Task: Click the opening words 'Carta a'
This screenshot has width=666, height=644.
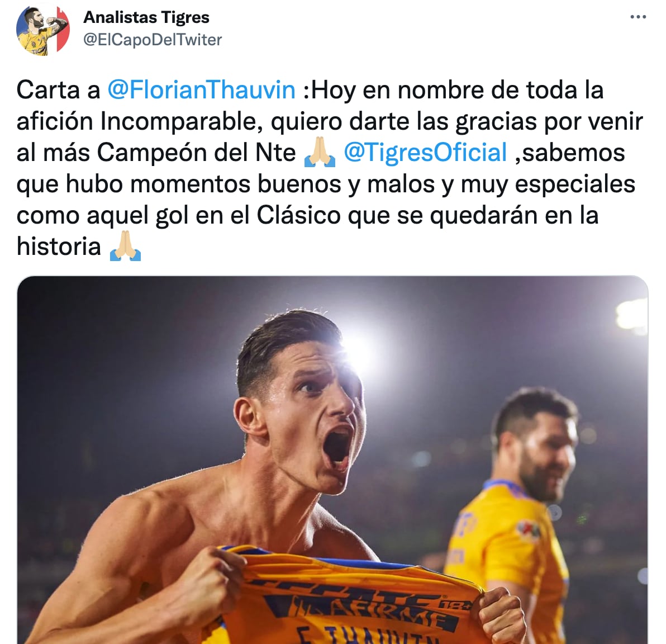Action: tap(58, 90)
